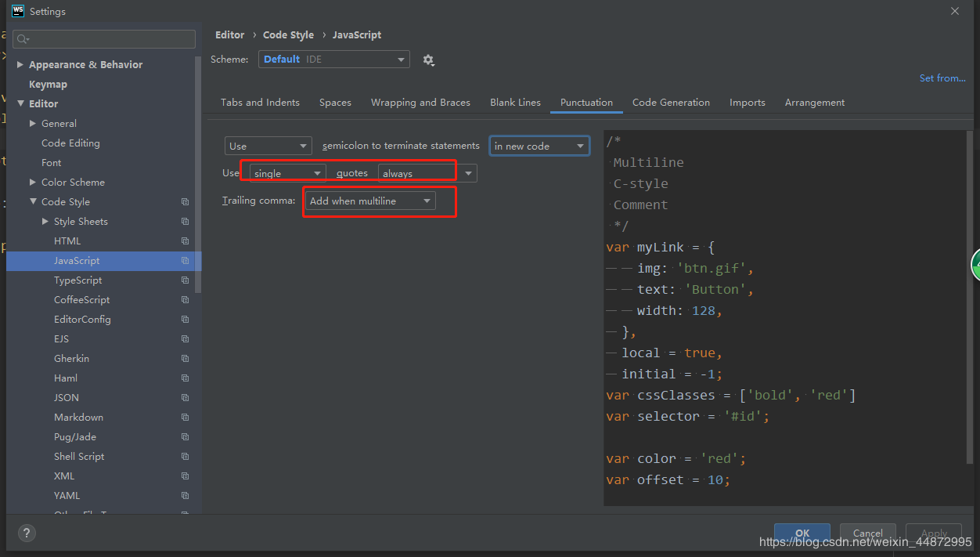The image size is (980, 557).
Task: Open the Use semicolon dropdown
Action: 268,146
